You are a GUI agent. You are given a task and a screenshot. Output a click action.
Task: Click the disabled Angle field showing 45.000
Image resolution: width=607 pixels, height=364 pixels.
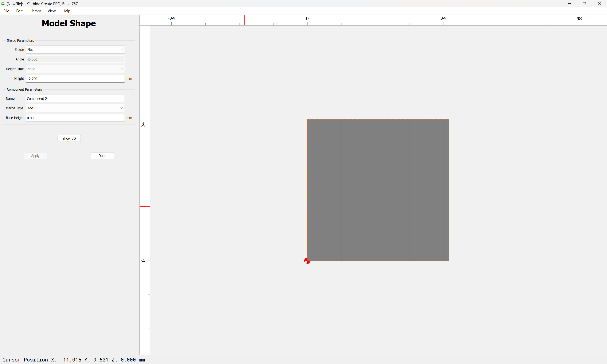click(x=75, y=59)
